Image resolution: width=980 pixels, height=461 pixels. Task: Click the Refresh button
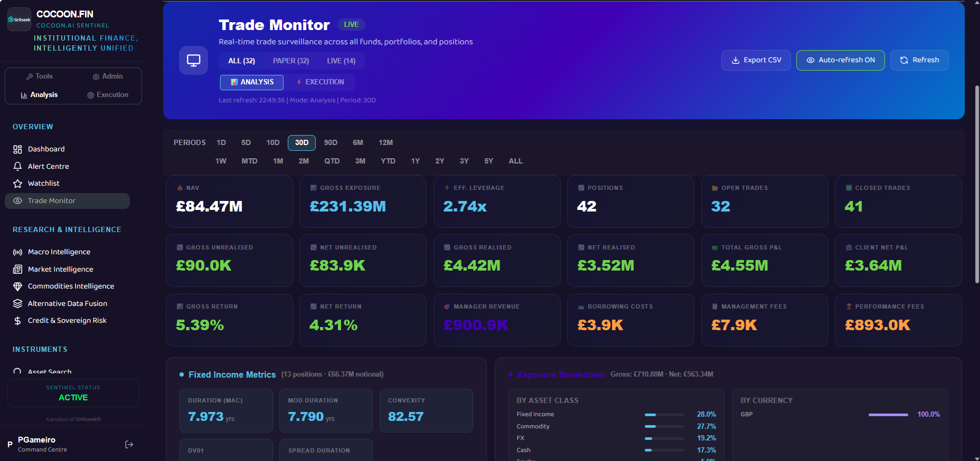click(919, 60)
